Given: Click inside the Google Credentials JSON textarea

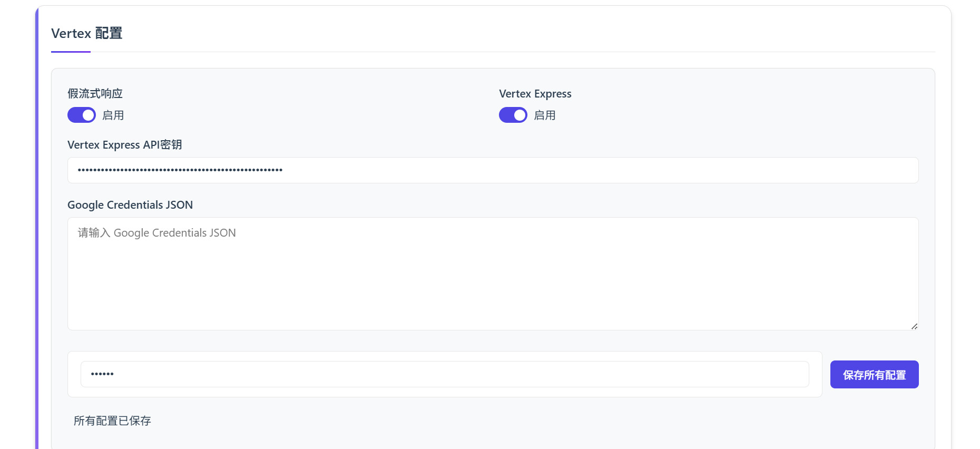Looking at the screenshot, I should [x=493, y=279].
